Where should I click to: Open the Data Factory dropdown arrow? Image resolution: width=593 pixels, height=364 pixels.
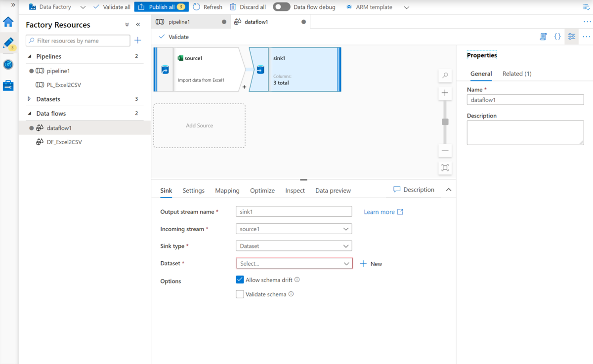pos(83,7)
